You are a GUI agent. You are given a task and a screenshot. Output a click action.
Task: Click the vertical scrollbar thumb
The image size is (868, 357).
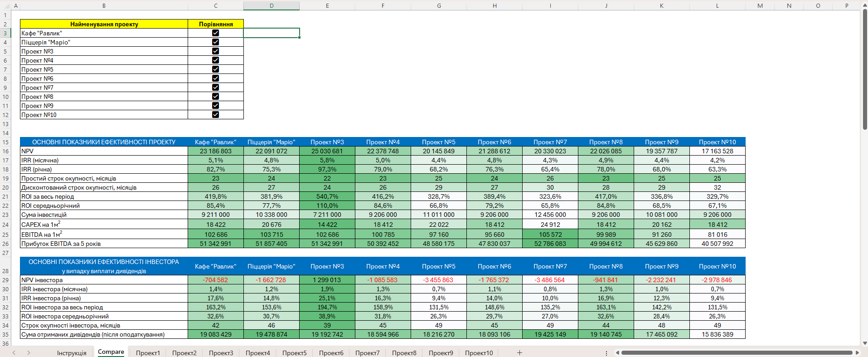(865, 69)
